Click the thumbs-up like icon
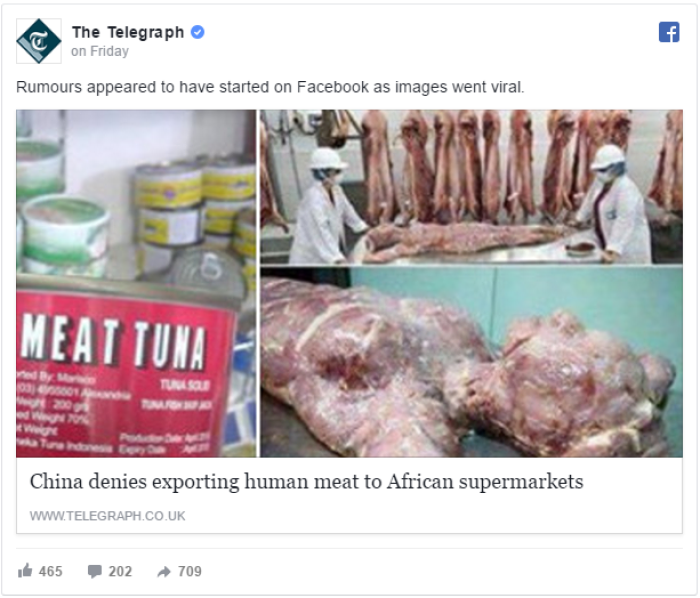Viewport: 700px width, 598px height. (25, 571)
